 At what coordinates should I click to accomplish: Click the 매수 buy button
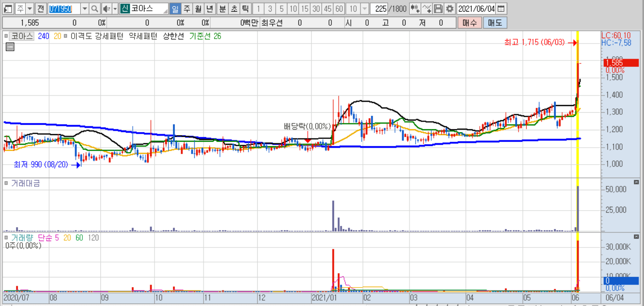pyautogui.click(x=470, y=22)
